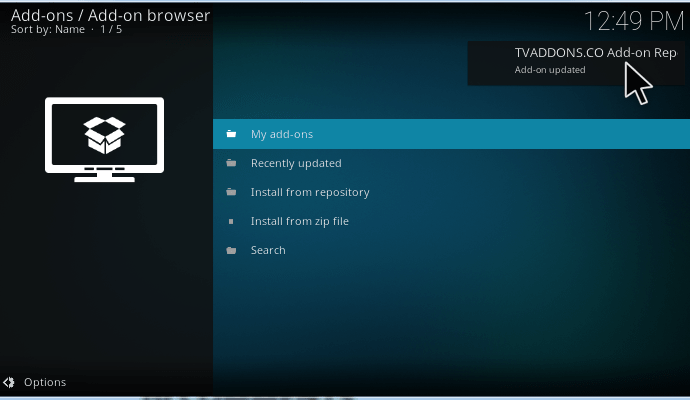Click the small icon beside Install from zip file
The width and height of the screenshot is (690, 400).
[231, 221]
